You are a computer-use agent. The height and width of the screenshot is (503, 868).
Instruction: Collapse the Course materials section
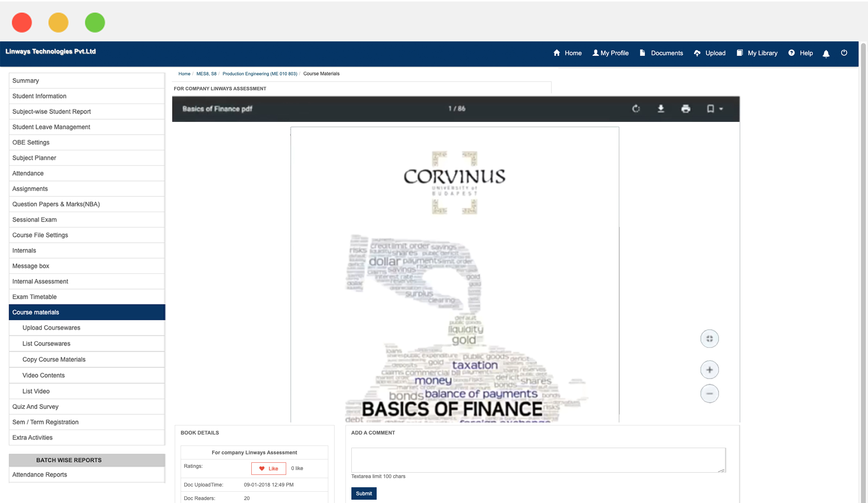[87, 312]
